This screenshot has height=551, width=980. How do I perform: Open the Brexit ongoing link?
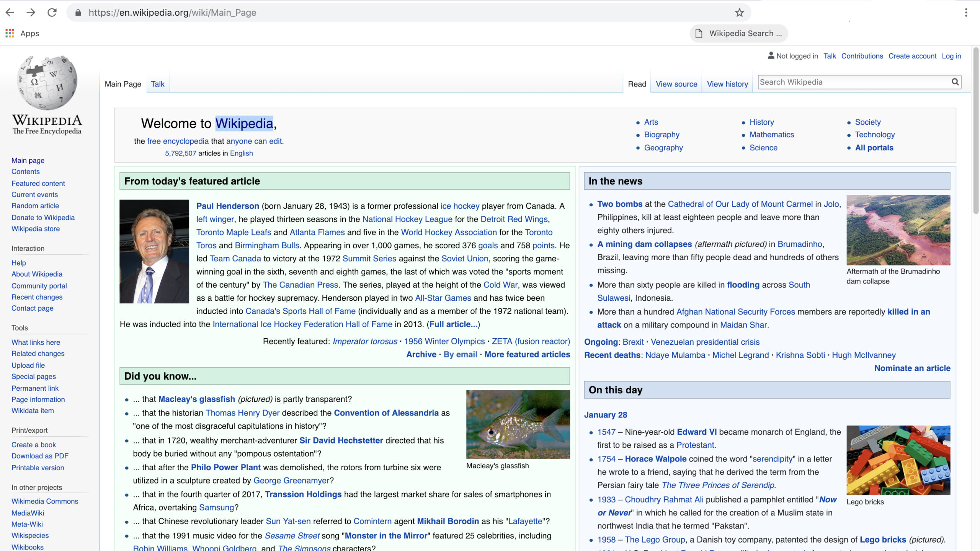(633, 342)
